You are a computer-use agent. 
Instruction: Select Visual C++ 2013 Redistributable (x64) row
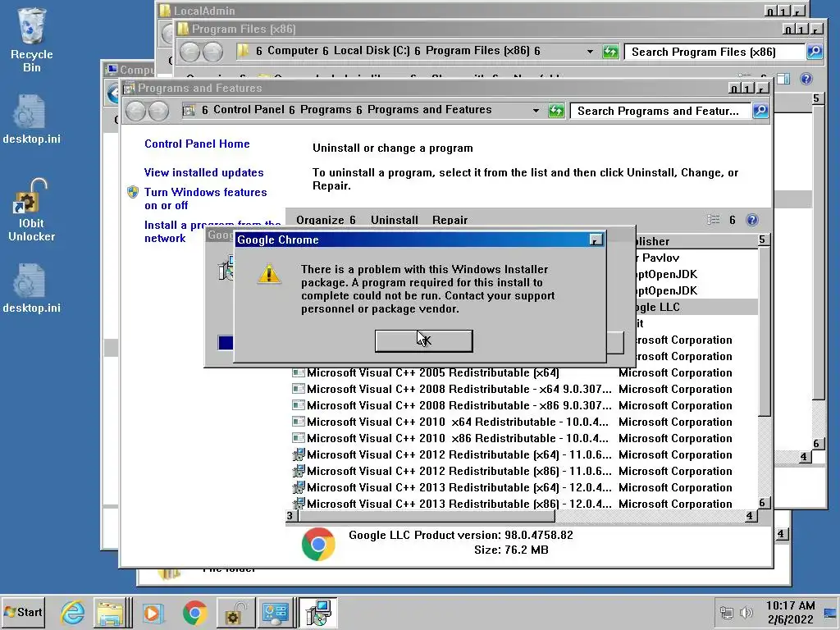click(x=525, y=487)
